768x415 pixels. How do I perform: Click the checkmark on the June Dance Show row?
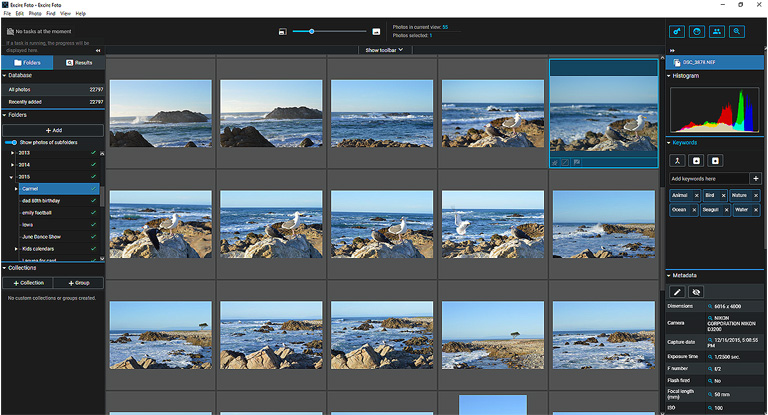tap(93, 237)
